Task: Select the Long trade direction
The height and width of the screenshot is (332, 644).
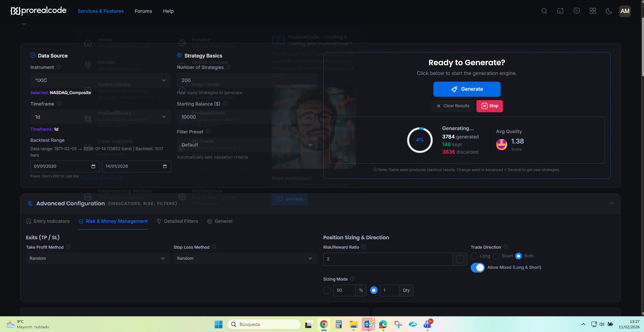Action: click(474, 256)
